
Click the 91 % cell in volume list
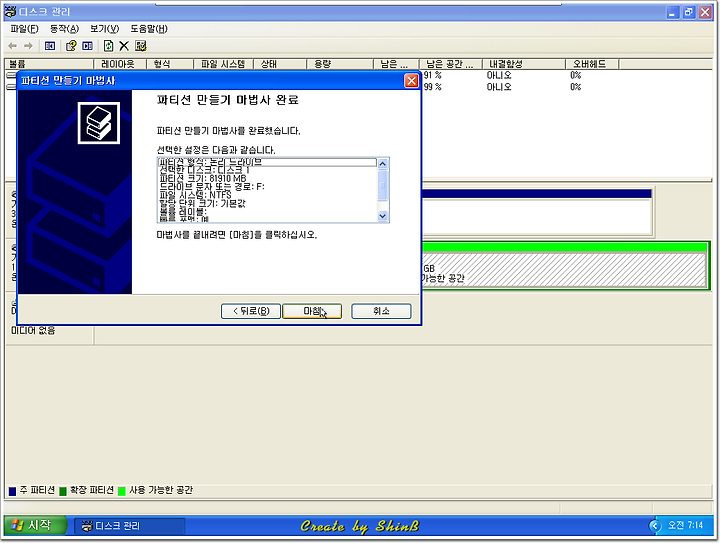pyautogui.click(x=433, y=75)
